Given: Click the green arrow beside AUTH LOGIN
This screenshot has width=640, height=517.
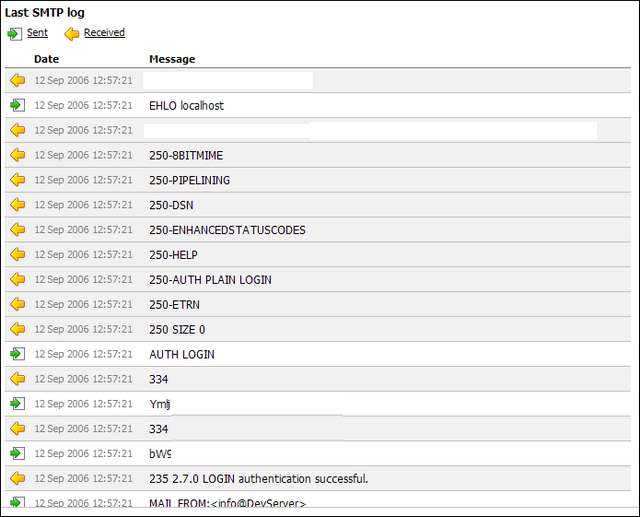Looking at the screenshot, I should click(x=17, y=354).
